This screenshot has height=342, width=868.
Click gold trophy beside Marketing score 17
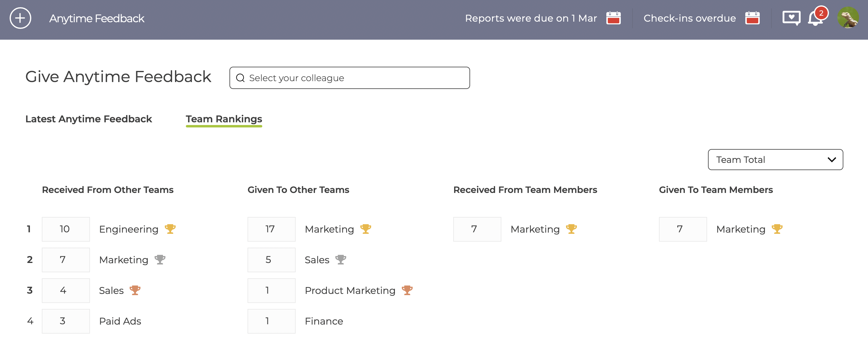click(366, 229)
